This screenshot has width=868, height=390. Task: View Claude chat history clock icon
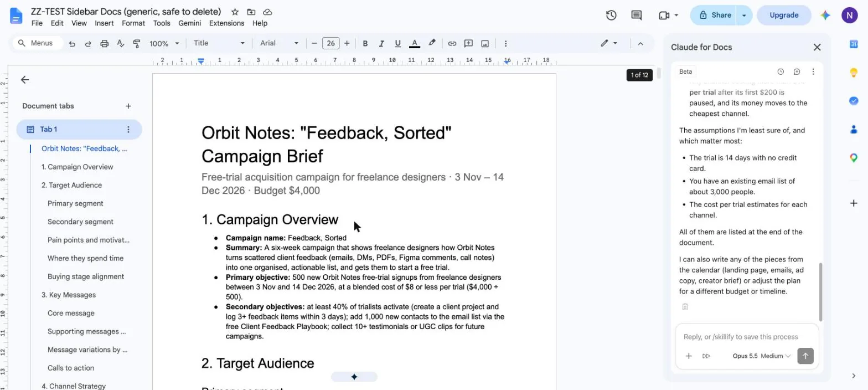[x=781, y=71]
